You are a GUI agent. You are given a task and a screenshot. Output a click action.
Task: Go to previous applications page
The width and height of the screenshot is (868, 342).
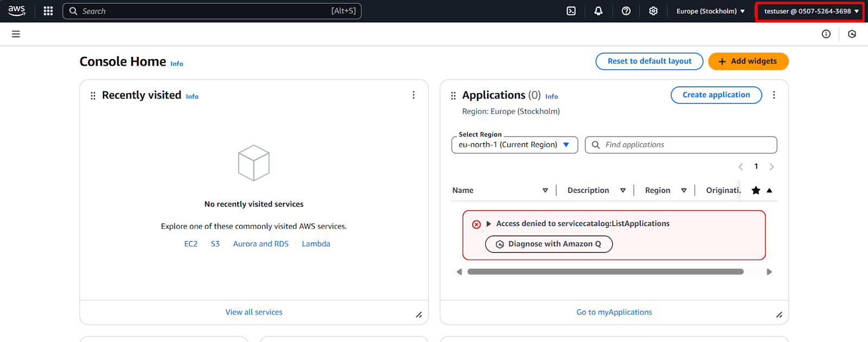coord(741,167)
